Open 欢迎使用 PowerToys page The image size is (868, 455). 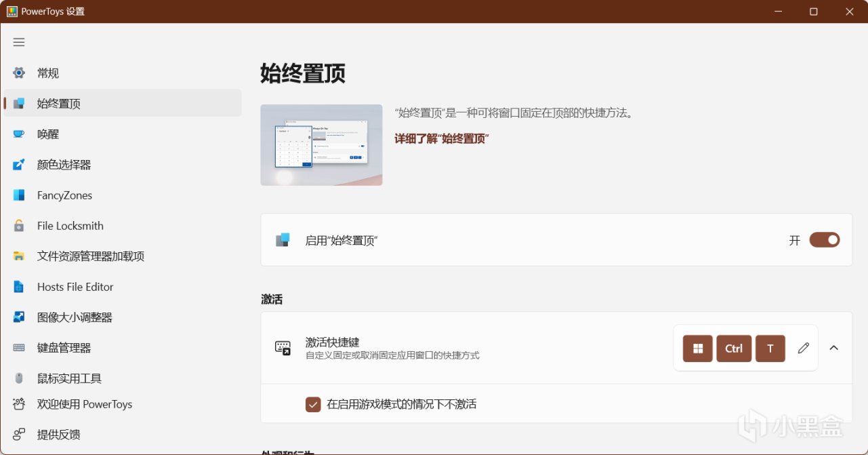123,404
